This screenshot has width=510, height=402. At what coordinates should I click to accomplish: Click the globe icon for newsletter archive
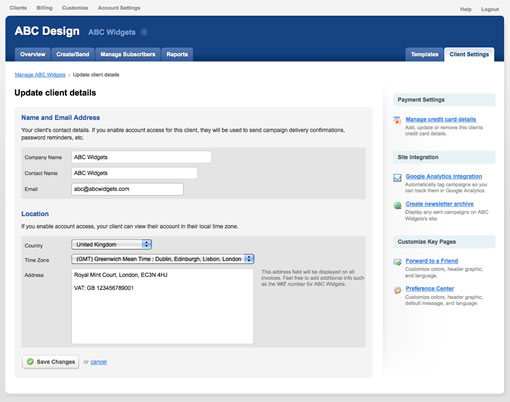(x=397, y=205)
